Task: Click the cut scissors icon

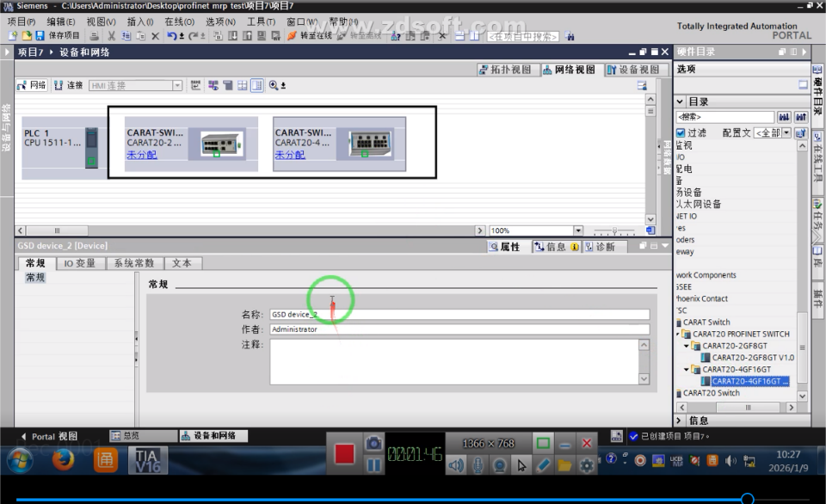Action: 111,36
